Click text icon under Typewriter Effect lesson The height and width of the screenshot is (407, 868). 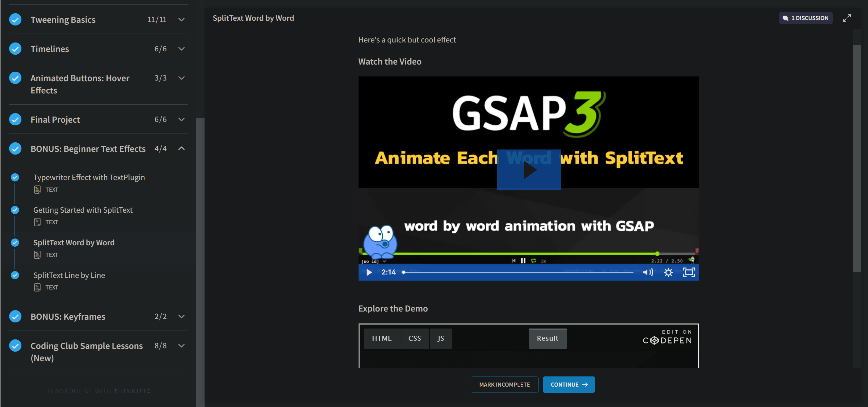click(x=37, y=190)
